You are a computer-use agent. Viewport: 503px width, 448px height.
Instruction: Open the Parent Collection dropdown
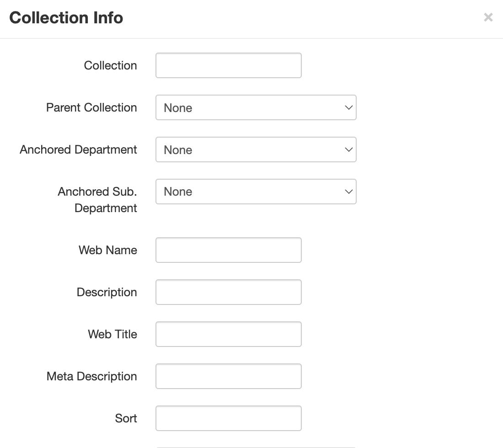pyautogui.click(x=256, y=107)
